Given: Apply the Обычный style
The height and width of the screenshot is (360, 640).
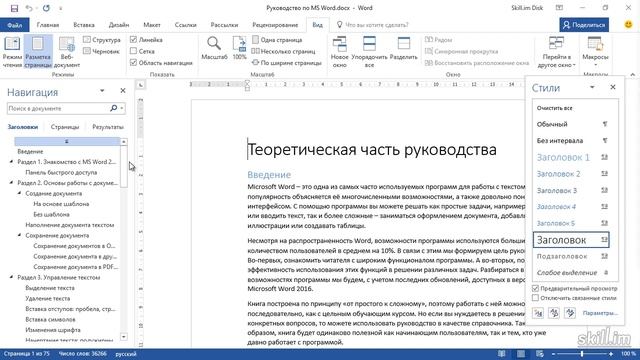Looking at the screenshot, I should tap(571, 124).
